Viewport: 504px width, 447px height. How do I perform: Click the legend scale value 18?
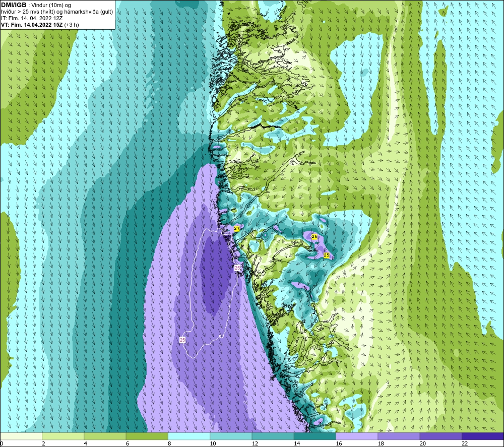tap(381, 443)
